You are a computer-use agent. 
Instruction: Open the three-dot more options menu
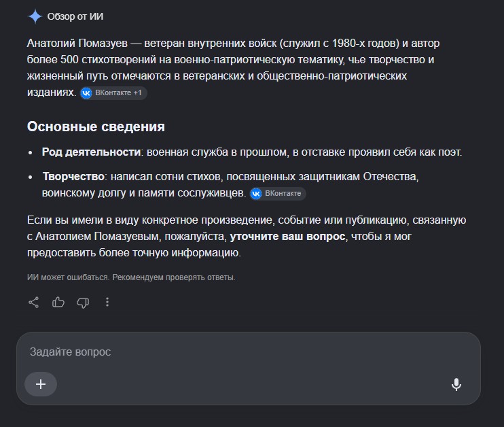(x=107, y=302)
